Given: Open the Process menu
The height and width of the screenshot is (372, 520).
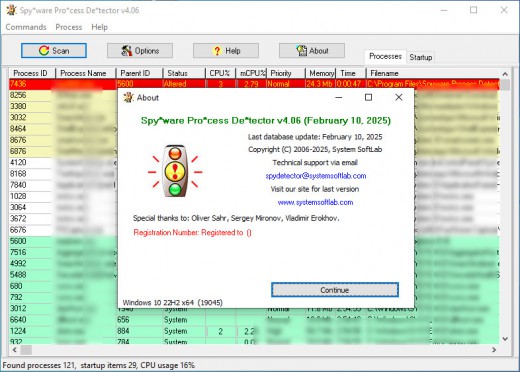Looking at the screenshot, I should click(69, 27).
